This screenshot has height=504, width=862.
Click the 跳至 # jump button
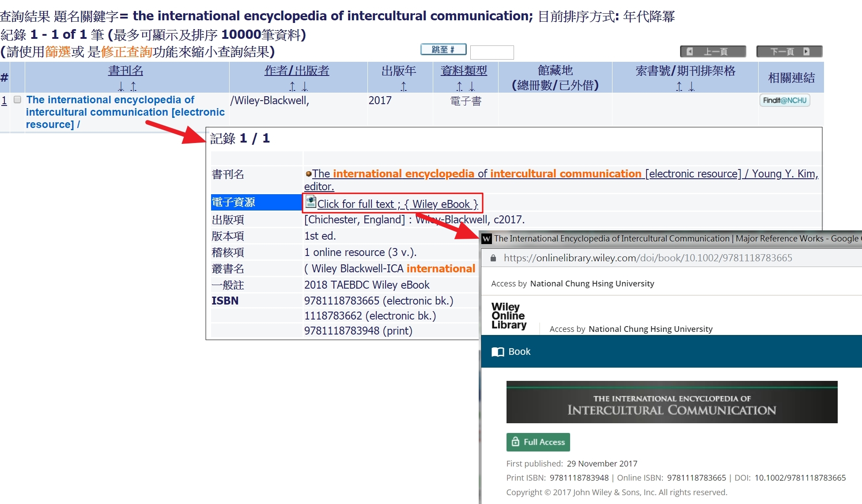(443, 49)
